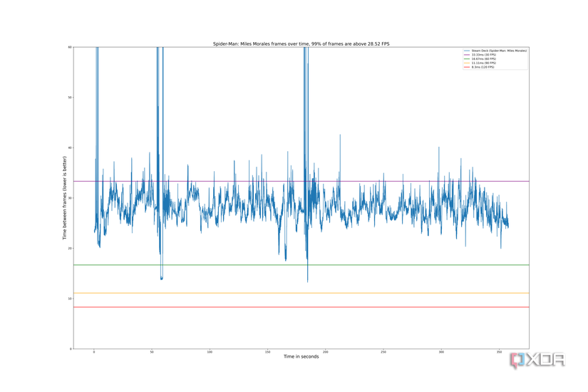Click the 'Time in seconds' x-axis label

pos(301,356)
